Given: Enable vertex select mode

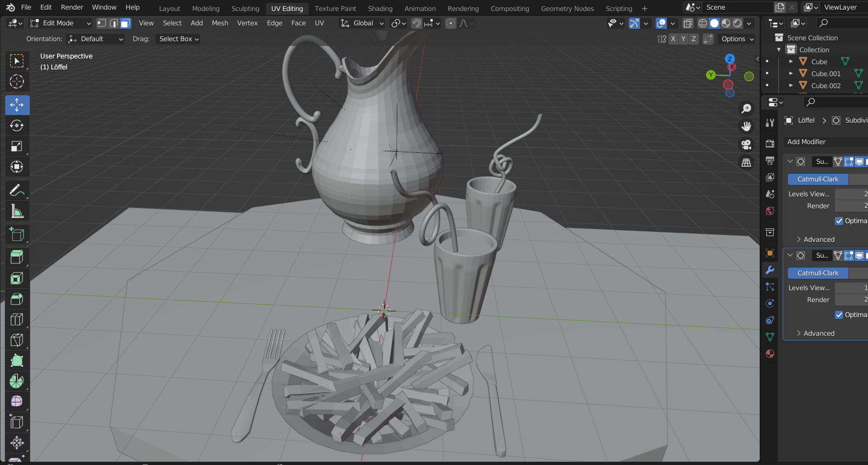Looking at the screenshot, I should tap(102, 23).
